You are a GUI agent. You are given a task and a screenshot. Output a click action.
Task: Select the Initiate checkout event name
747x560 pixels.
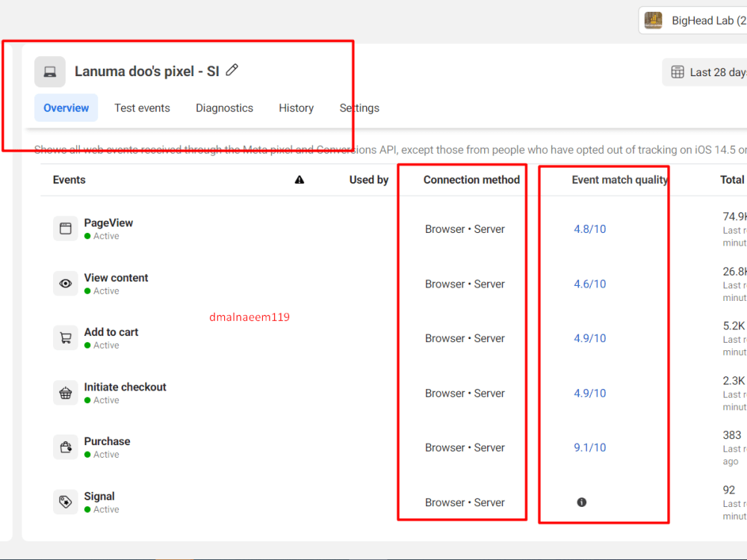click(x=125, y=387)
